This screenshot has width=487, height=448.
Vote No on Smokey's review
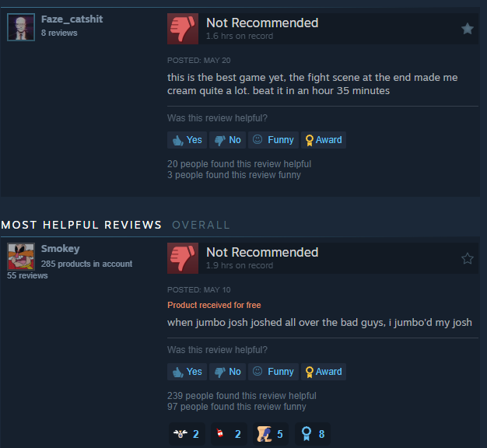click(x=228, y=372)
